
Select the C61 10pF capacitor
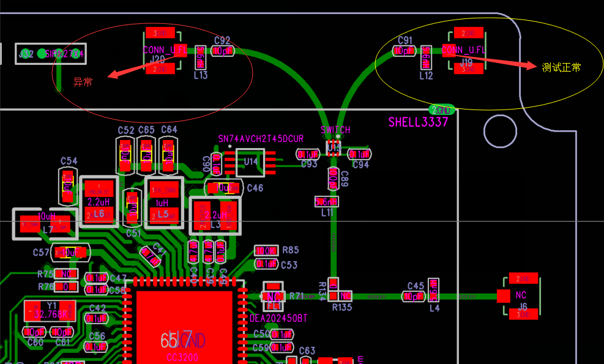click(x=62, y=332)
